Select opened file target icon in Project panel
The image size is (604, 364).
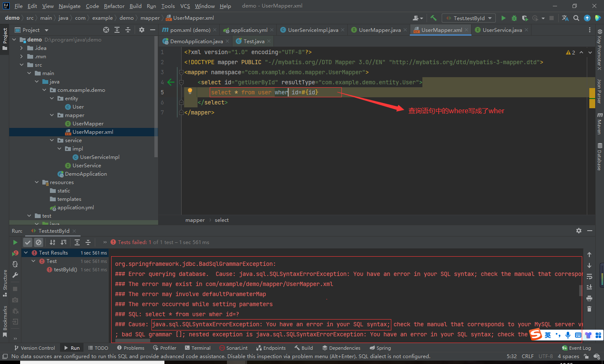[106, 30]
